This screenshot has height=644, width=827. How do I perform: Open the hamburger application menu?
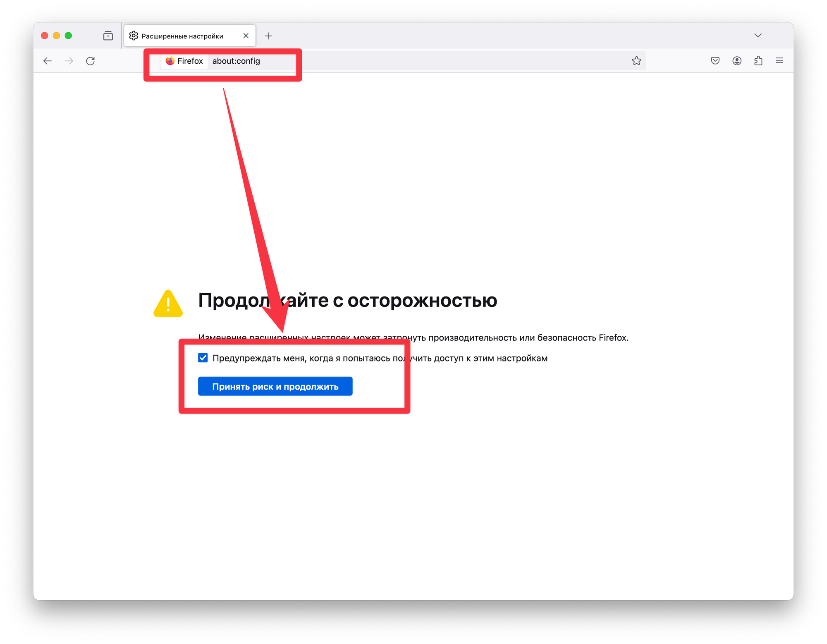779,61
